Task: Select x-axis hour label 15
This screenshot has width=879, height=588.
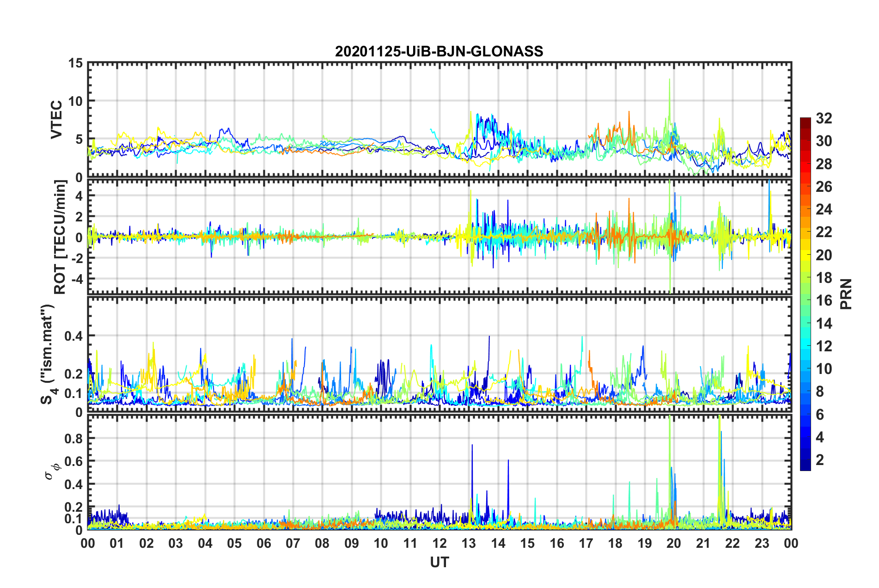Action: pyautogui.click(x=527, y=543)
